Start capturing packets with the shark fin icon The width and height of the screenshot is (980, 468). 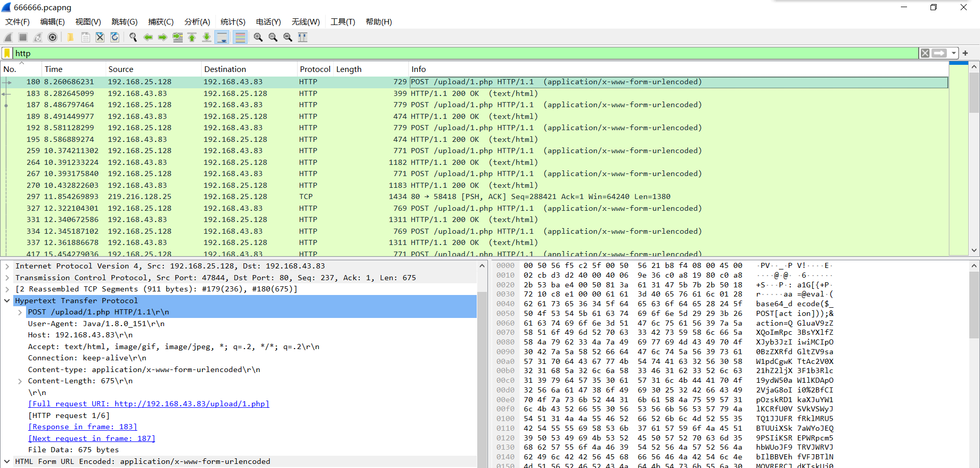click(8, 37)
